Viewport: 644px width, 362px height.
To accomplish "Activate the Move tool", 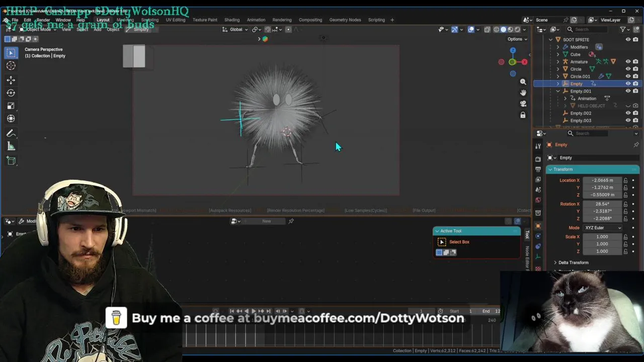I will (11, 80).
